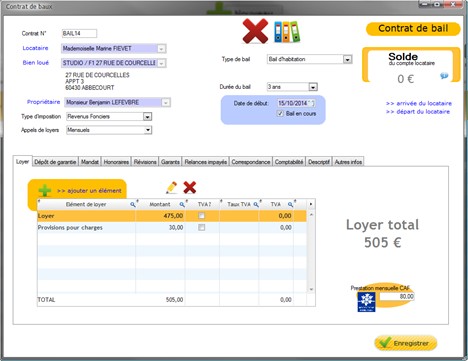Expand the Appels de loyers dropdown
The width and height of the screenshot is (468, 361).
(x=148, y=130)
